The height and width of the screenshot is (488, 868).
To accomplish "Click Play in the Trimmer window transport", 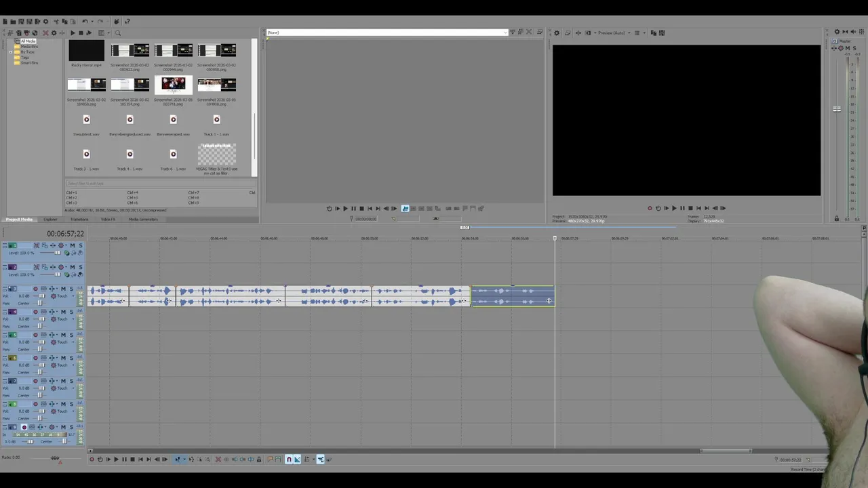I will click(x=345, y=209).
